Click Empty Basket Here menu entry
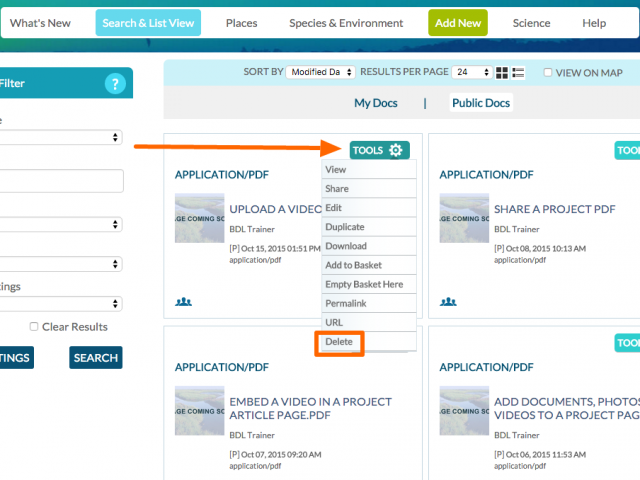Image resolution: width=640 pixels, height=480 pixels. 369,284
